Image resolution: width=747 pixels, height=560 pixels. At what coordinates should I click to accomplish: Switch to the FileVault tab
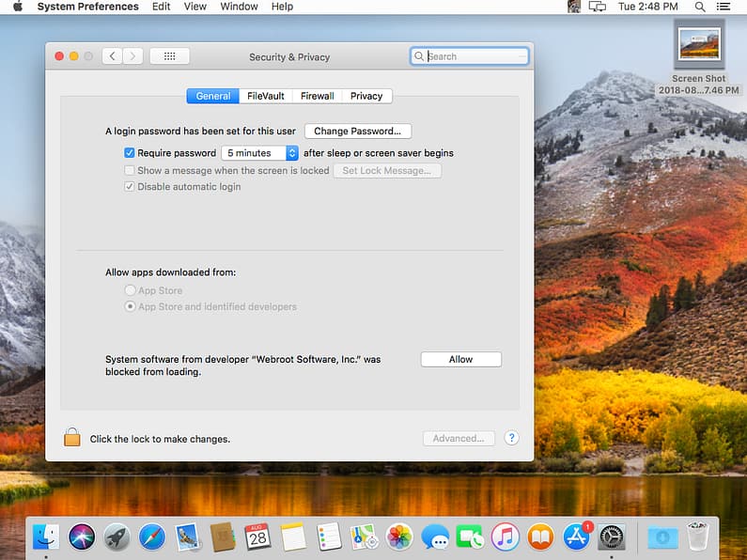coord(265,96)
